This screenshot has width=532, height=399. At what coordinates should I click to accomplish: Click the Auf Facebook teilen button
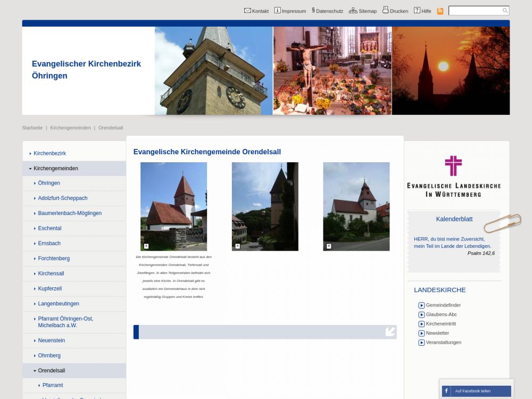coord(476,391)
